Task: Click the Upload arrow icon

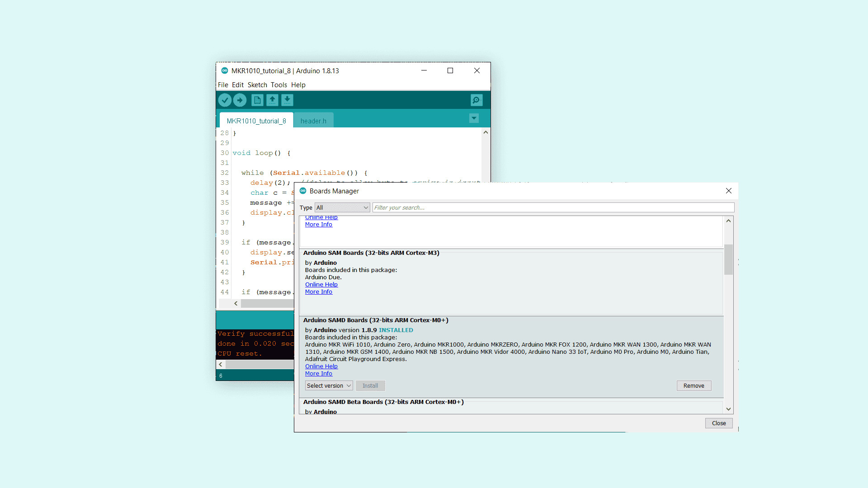Action: [x=240, y=100]
